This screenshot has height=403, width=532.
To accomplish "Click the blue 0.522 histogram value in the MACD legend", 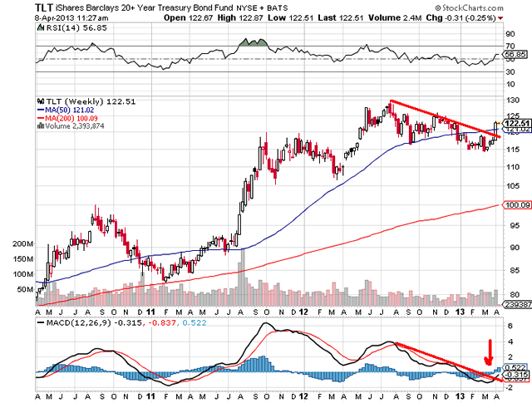I will point(195,322).
